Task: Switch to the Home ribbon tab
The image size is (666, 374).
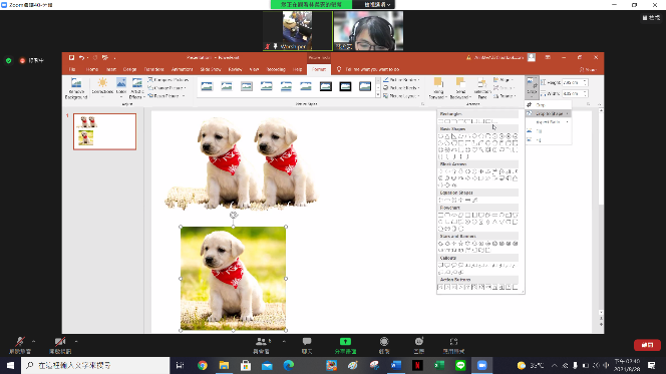Action: pyautogui.click(x=92, y=69)
